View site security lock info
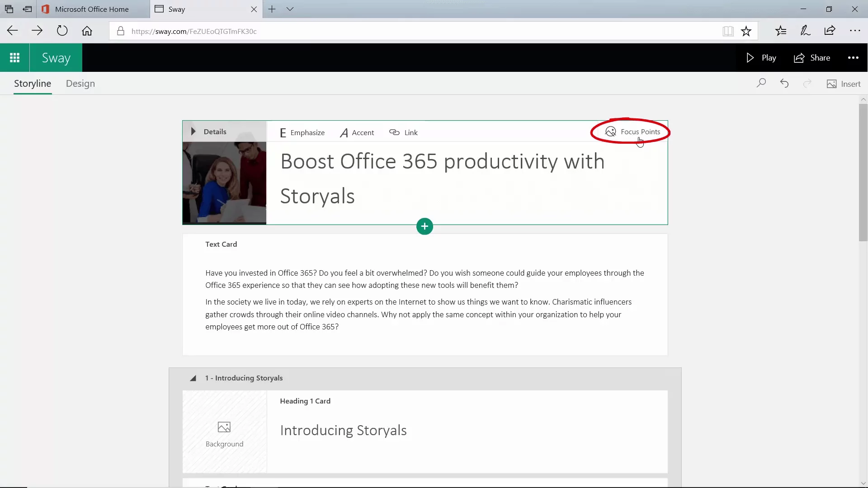Screen dimensions: 868x488 120,31
